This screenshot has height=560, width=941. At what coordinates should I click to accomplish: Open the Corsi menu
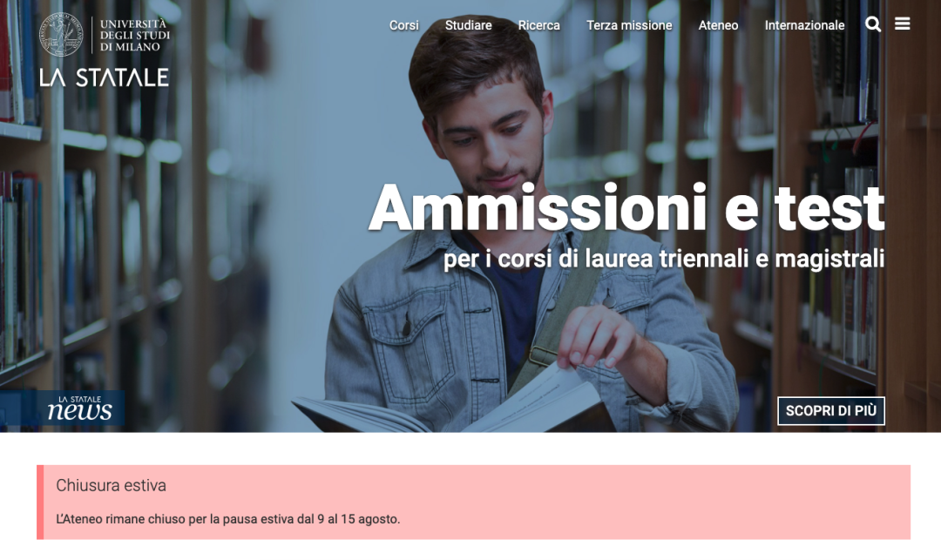[x=404, y=25]
